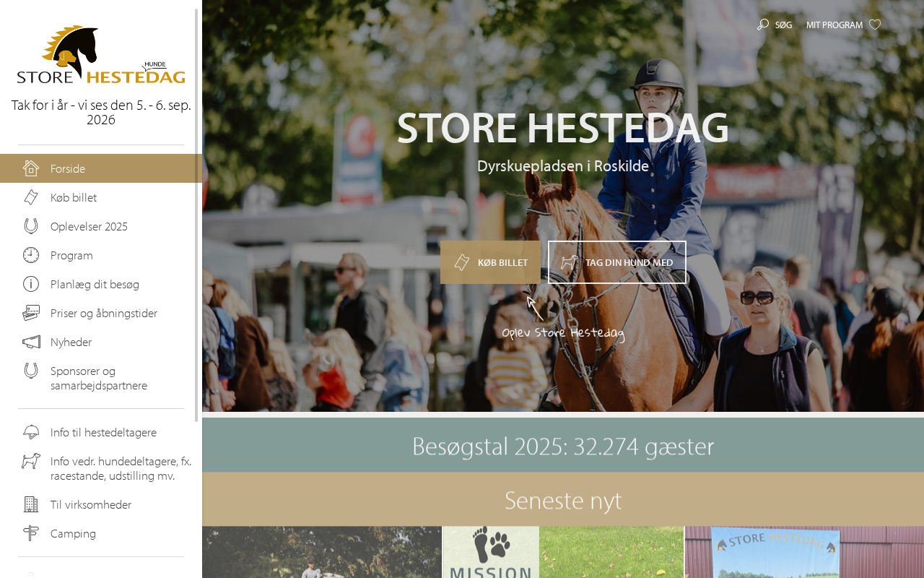Click the heart icon beside Mit Program
Screen dimensions: 924x578
tap(875, 25)
